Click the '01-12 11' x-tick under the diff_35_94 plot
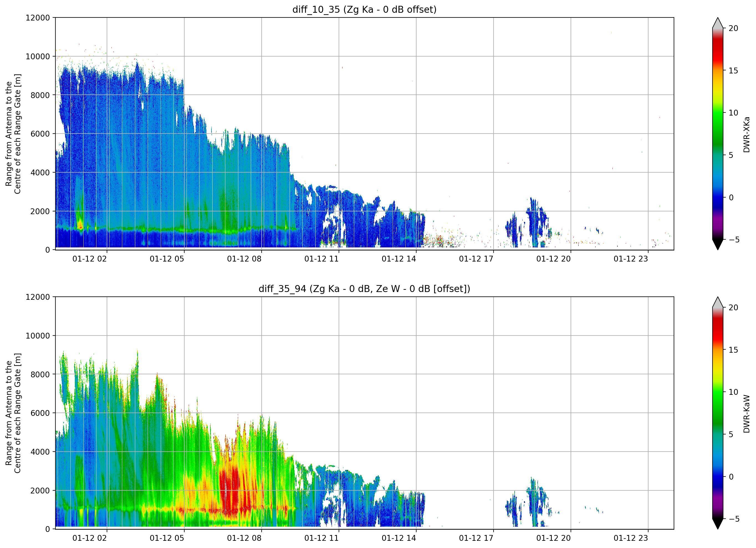Screen dimensions: 756x548 pos(322,538)
